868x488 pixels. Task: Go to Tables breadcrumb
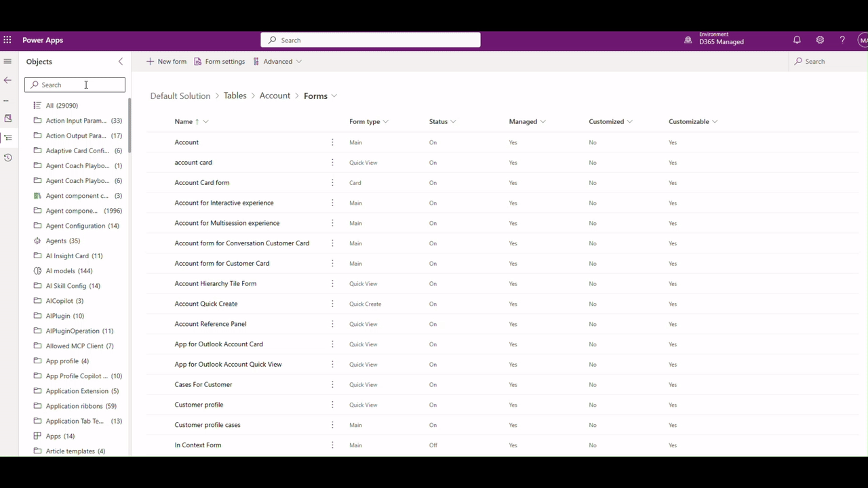tap(235, 96)
